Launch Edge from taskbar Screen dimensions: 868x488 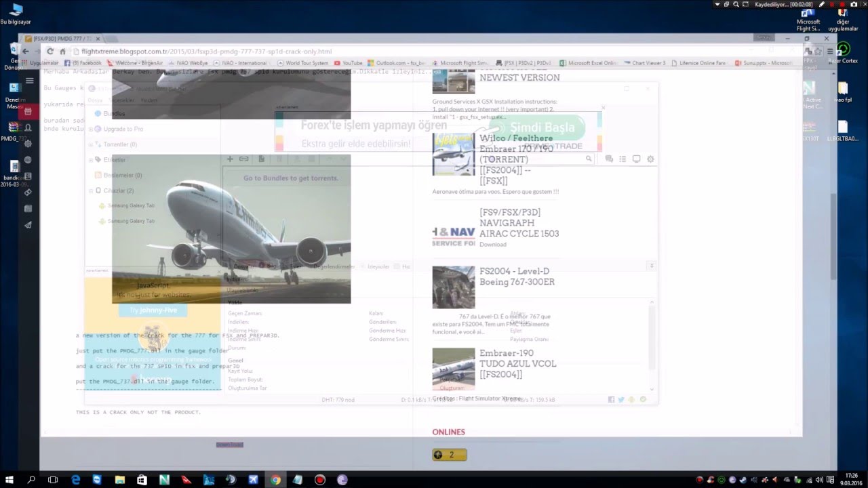click(76, 480)
